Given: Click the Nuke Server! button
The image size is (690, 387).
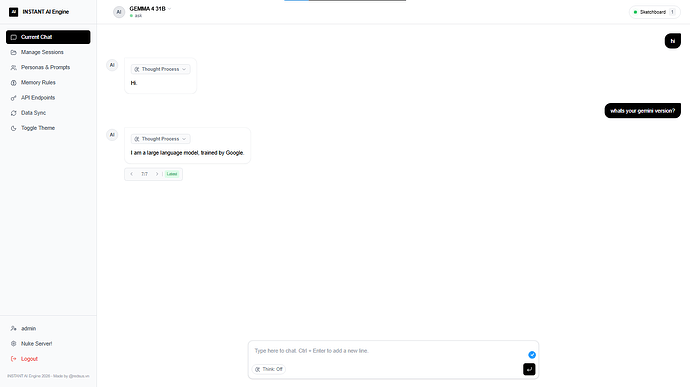Looking at the screenshot, I should [48, 344].
